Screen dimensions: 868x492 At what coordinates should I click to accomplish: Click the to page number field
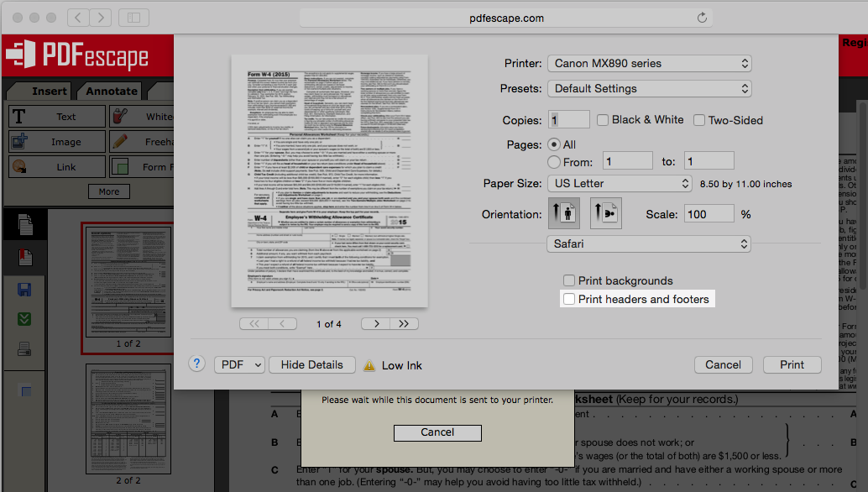click(709, 161)
